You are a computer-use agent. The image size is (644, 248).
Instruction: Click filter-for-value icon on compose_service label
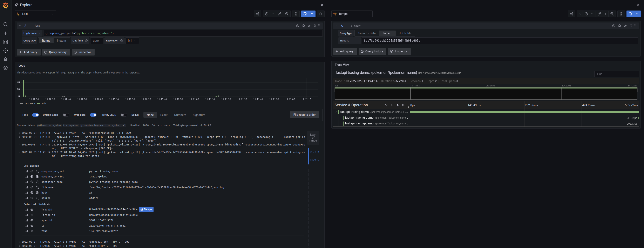click(32, 177)
